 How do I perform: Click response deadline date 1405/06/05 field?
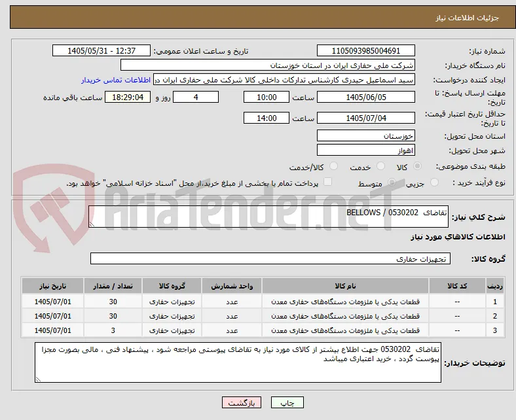(365, 97)
